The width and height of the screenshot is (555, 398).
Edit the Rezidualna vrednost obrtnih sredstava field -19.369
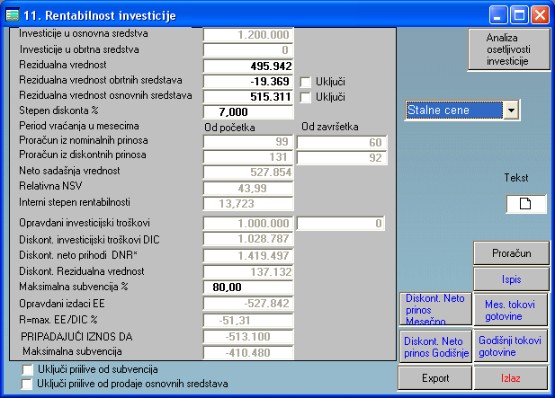click(248, 81)
